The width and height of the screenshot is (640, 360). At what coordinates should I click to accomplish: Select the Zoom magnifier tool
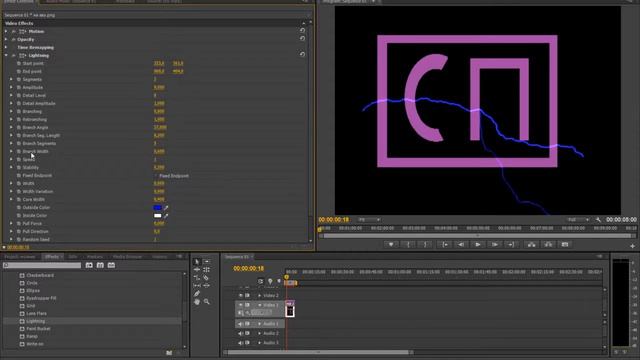(207, 302)
